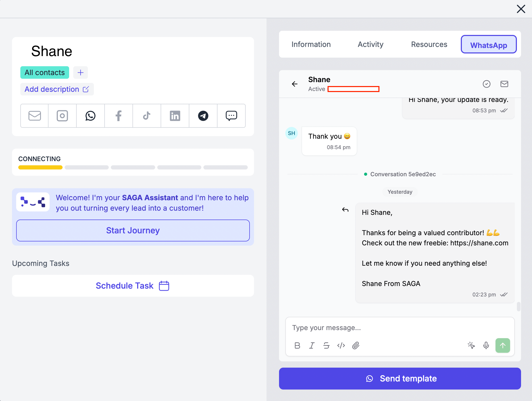This screenshot has height=401, width=532.
Task: Click the SH contact avatar
Action: 292,133
